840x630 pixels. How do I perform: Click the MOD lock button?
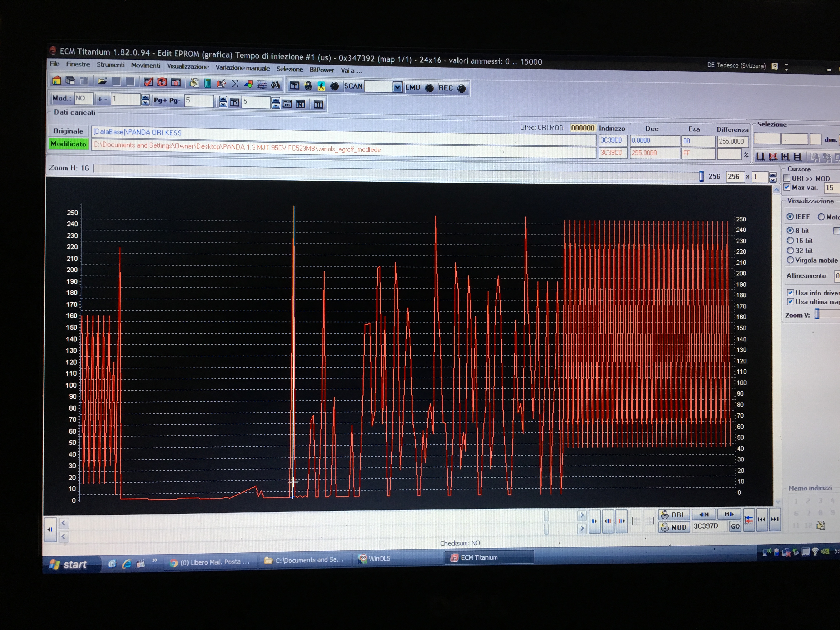[674, 527]
